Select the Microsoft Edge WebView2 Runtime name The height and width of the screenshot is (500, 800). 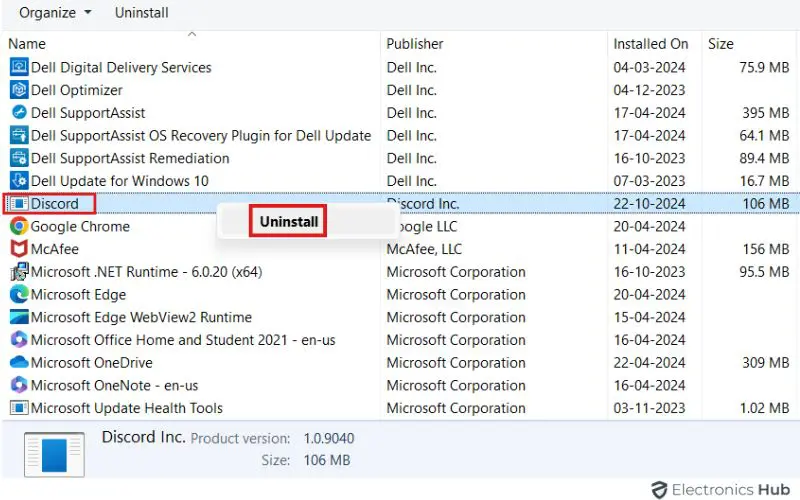coord(141,317)
